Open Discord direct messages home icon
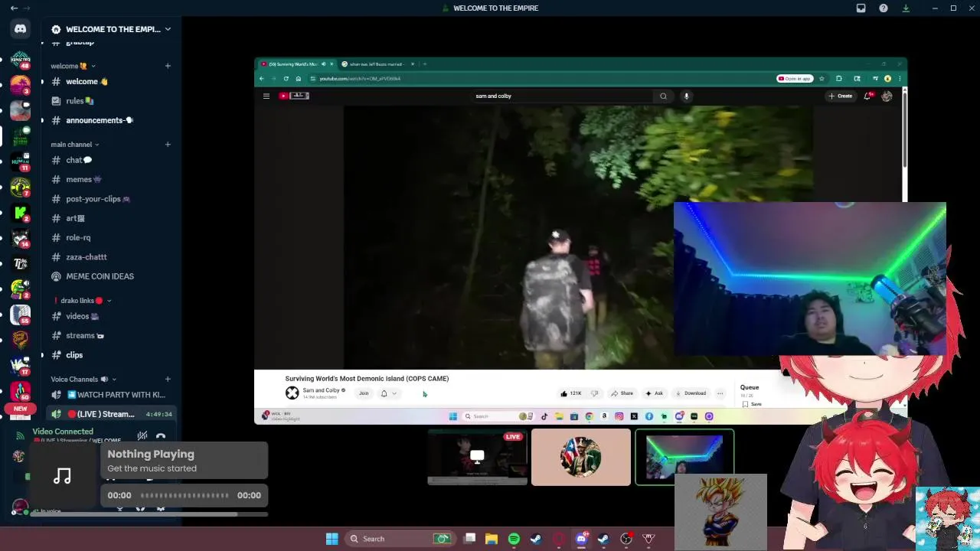The width and height of the screenshot is (980, 551). [21, 29]
